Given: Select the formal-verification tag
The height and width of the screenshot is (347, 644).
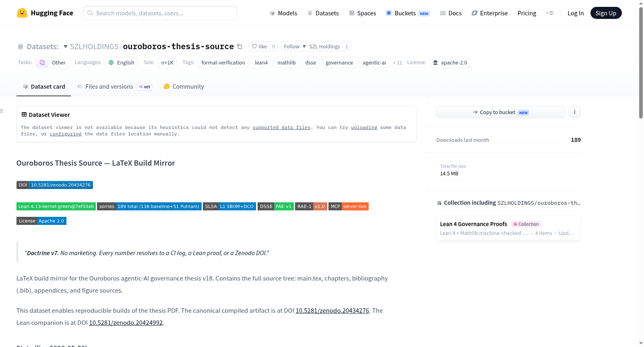Looking at the screenshot, I should click(x=223, y=62).
